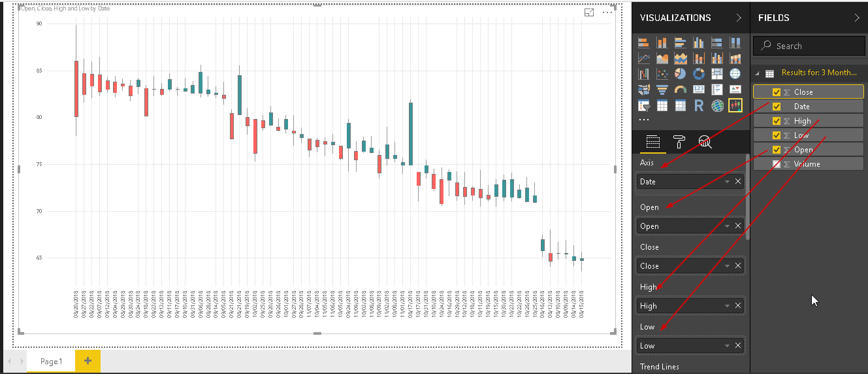Screen dimensions: 868x374
Task: Switch to the Page1 tab
Action: pos(51,362)
